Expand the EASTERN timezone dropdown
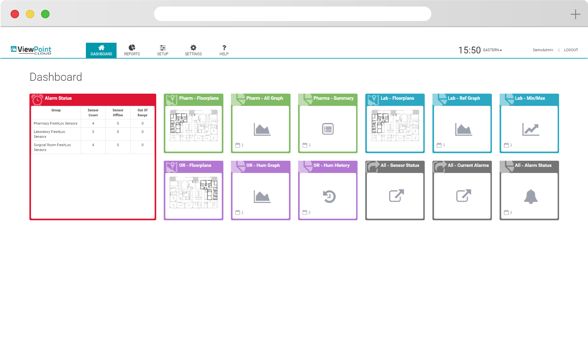588x364 pixels. tap(493, 50)
